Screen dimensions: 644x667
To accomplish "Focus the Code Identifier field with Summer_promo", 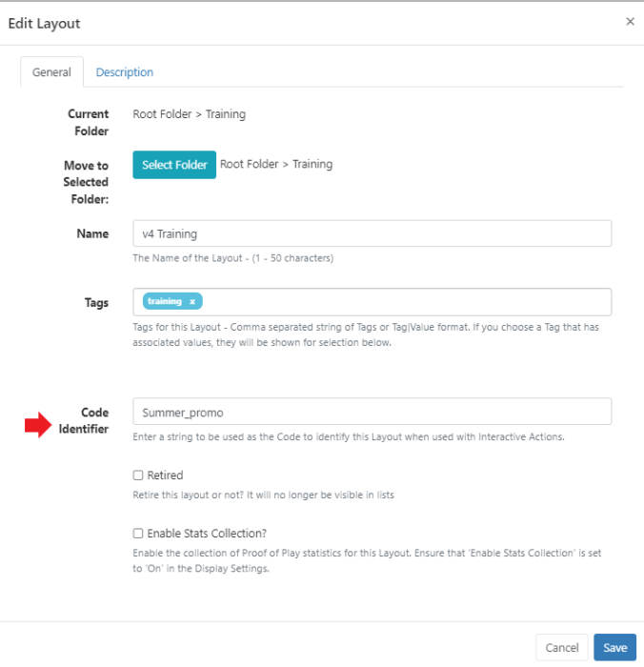I will (372, 412).
